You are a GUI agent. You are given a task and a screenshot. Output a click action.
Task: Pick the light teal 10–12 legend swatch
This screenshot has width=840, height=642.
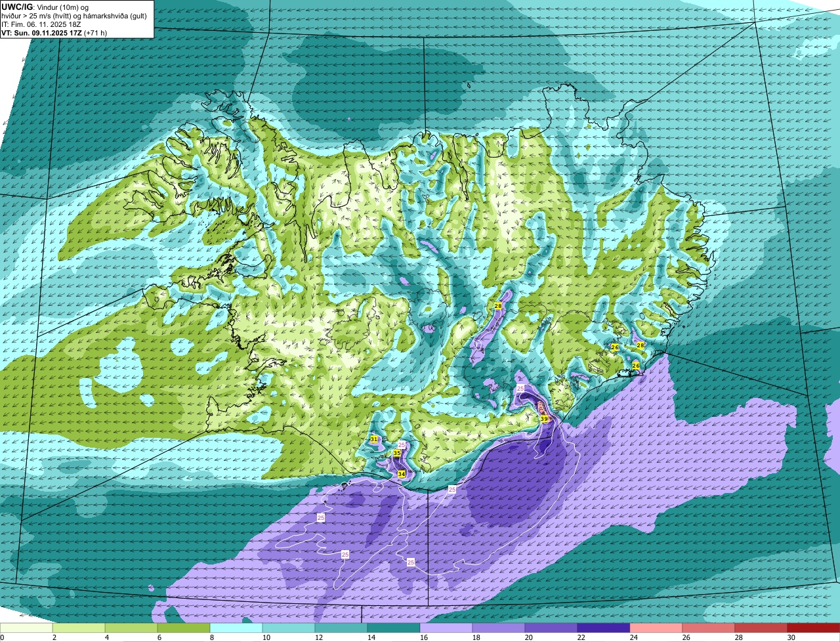(289, 628)
